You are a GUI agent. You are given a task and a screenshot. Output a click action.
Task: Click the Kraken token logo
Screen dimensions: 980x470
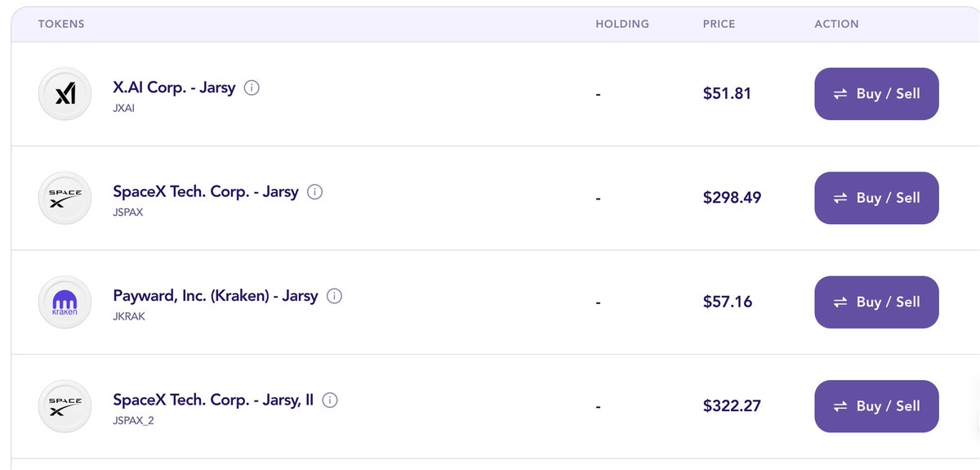(65, 303)
